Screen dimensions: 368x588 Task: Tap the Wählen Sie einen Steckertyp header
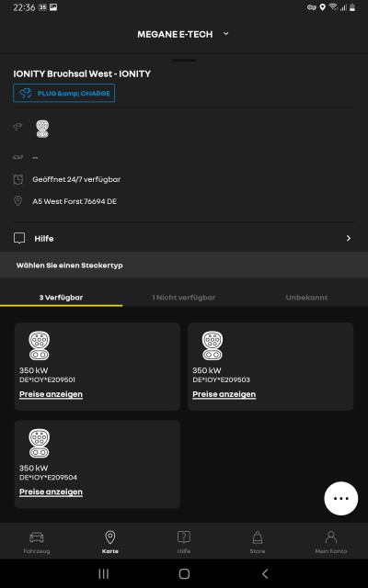[70, 266]
